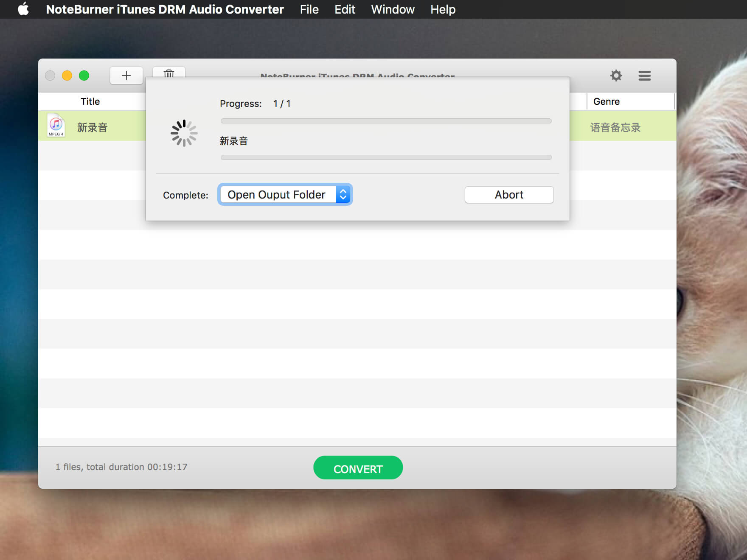Open the NoteBurner iTunes DRM Audio Converter menu
747x560 pixels.
165,9
